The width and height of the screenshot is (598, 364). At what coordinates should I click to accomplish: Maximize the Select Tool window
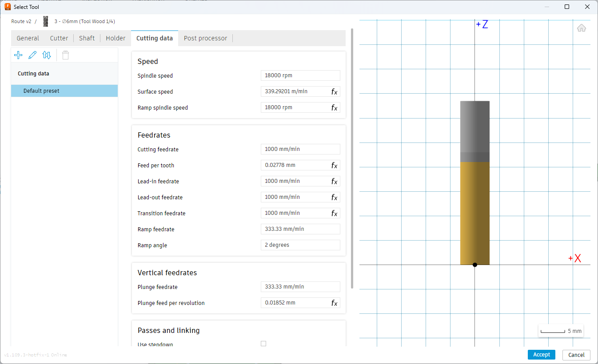[x=567, y=7]
